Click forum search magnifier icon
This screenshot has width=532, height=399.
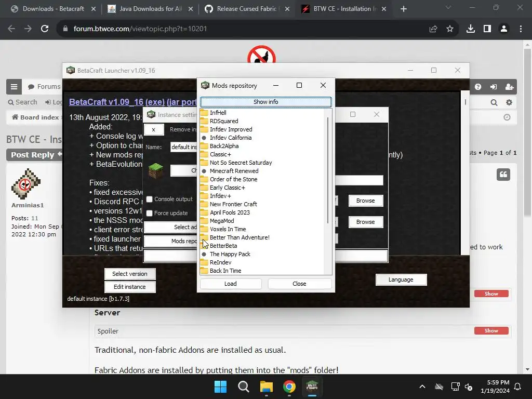[494, 102]
